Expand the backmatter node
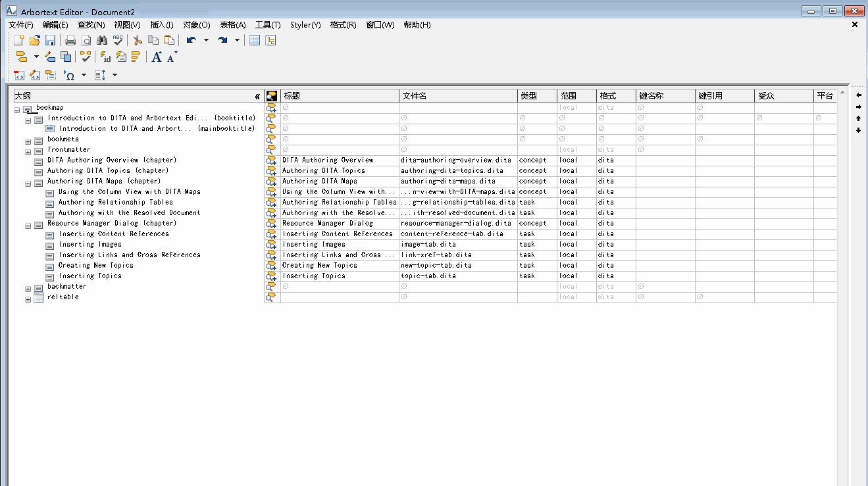Screen dimensions: 868x486 click(28, 289)
